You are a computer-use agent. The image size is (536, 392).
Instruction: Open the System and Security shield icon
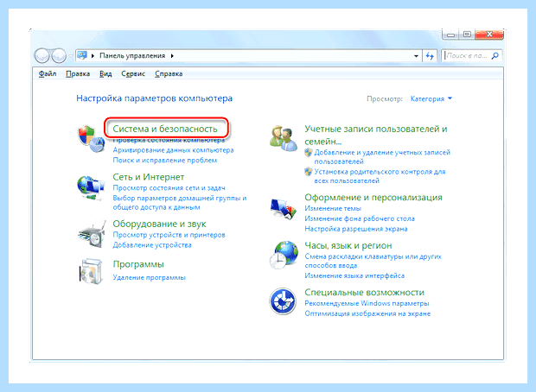(92, 139)
